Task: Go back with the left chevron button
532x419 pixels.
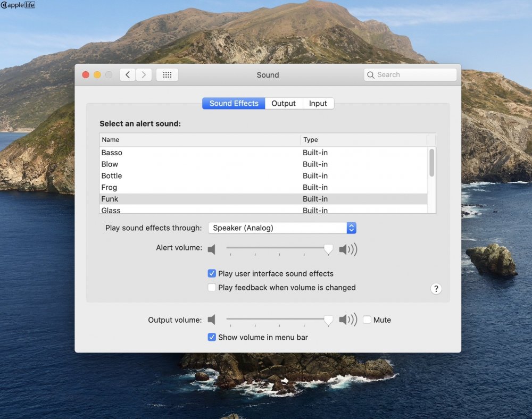Action: pyautogui.click(x=128, y=74)
